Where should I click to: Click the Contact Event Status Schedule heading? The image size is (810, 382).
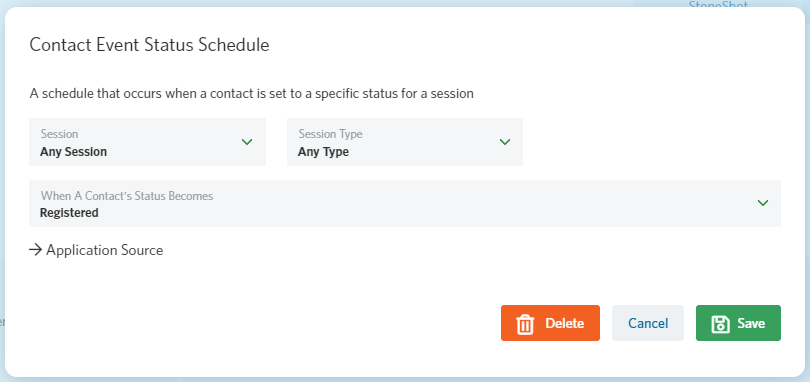[149, 44]
